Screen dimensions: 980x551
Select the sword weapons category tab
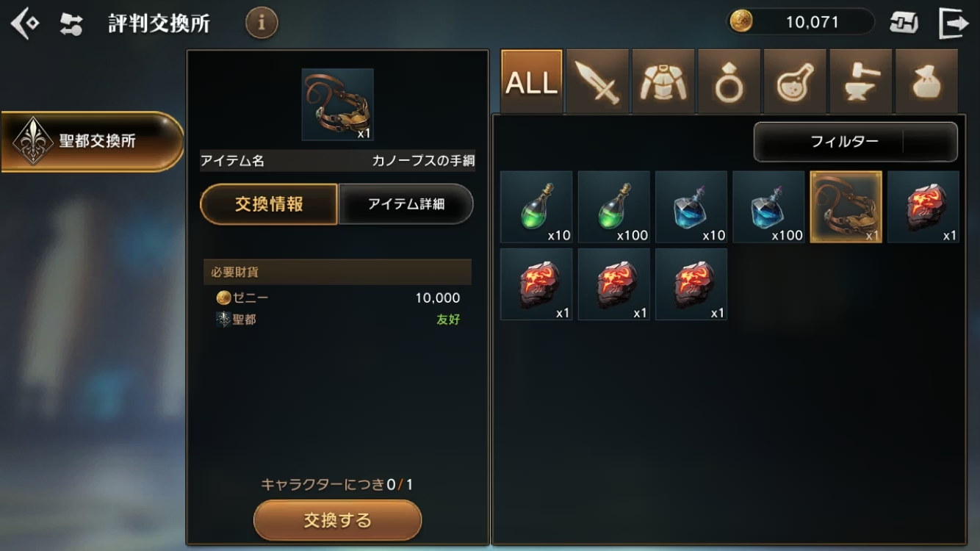click(597, 82)
